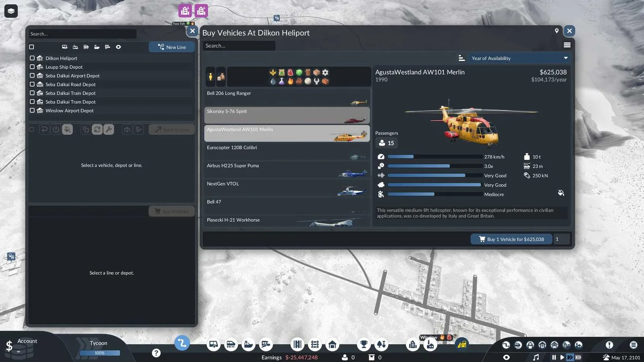Click the vehicle Search field in buy window
The height and width of the screenshot is (362, 644).
pyautogui.click(x=239, y=46)
